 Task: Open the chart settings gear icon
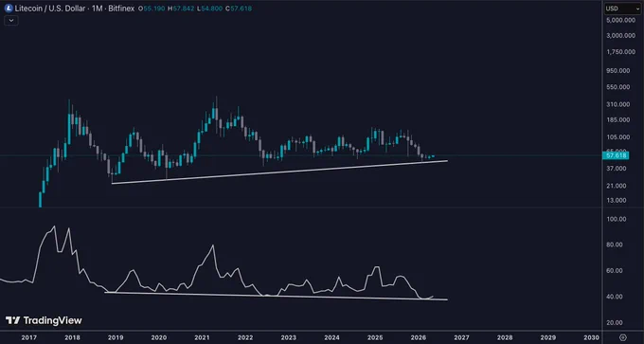[x=623, y=336]
